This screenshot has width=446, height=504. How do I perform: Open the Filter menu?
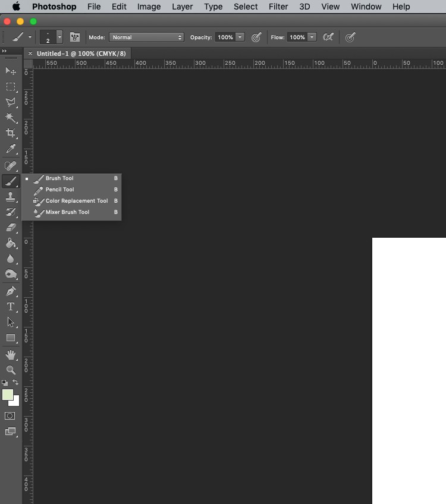[x=278, y=7]
